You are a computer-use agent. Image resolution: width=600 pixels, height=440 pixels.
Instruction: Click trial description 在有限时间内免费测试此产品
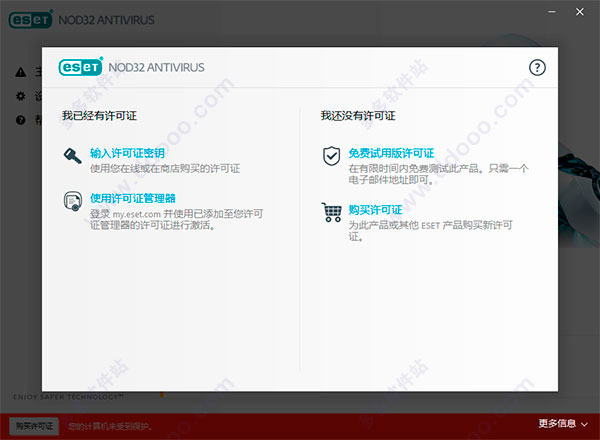[x=438, y=174]
